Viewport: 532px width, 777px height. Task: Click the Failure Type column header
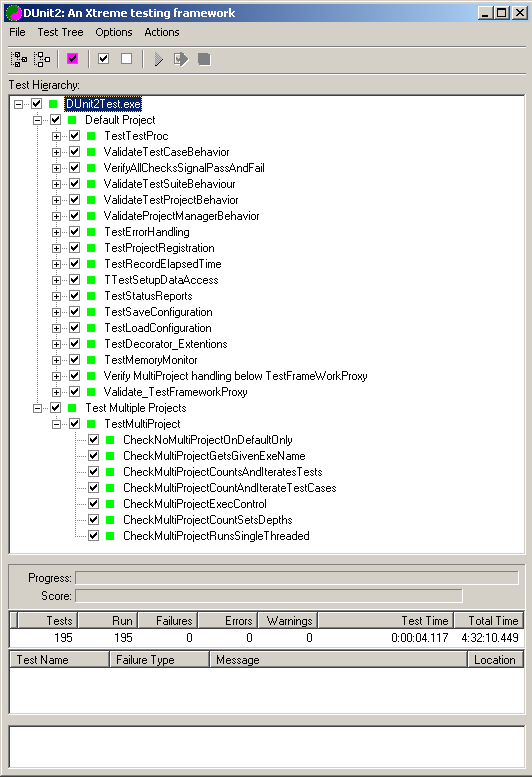pyautogui.click(x=159, y=660)
